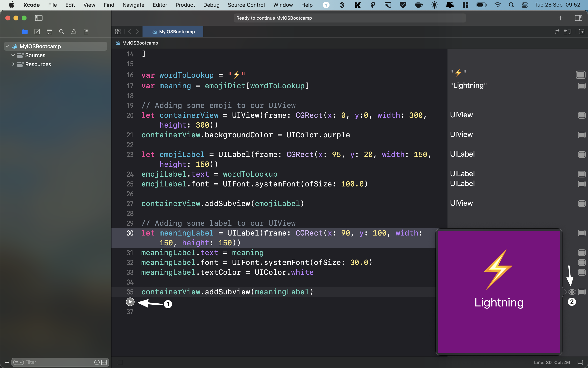This screenshot has height=368, width=588.
Task: Add an editor on the right
Action: click(x=582, y=32)
